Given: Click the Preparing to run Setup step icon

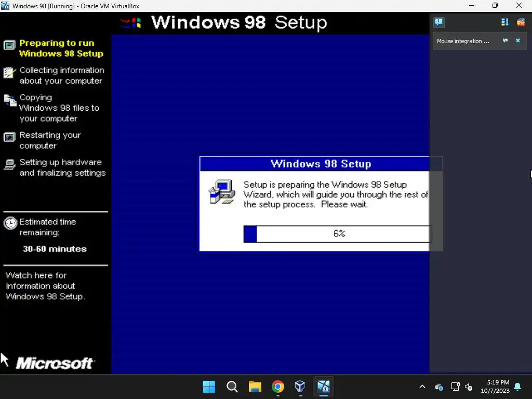Looking at the screenshot, I should coord(9,45).
